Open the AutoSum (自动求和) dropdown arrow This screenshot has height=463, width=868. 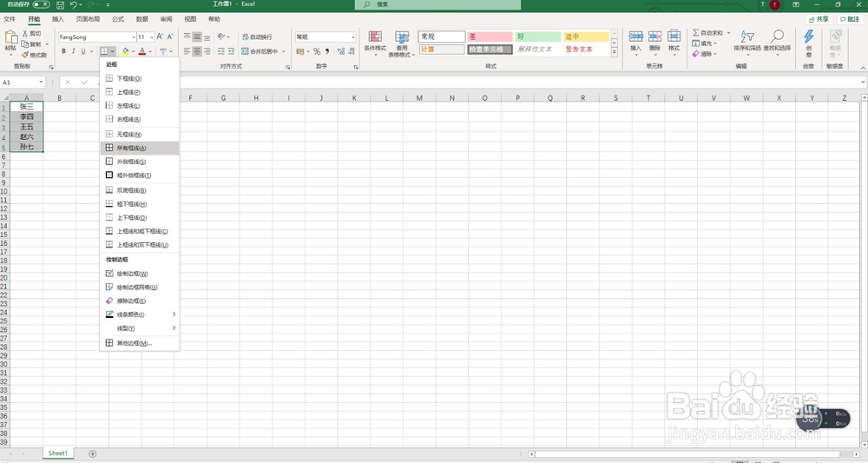tap(728, 33)
